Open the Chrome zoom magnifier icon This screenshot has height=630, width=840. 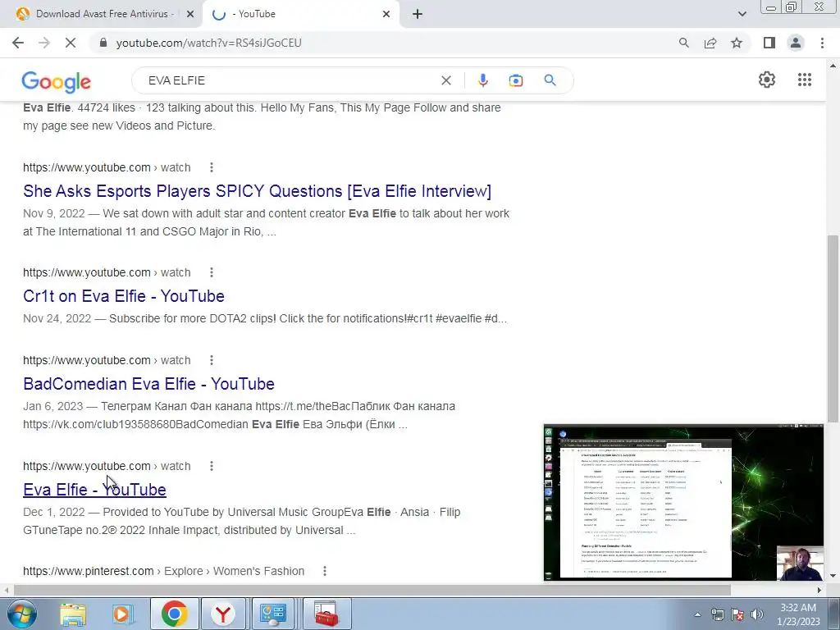coord(684,43)
